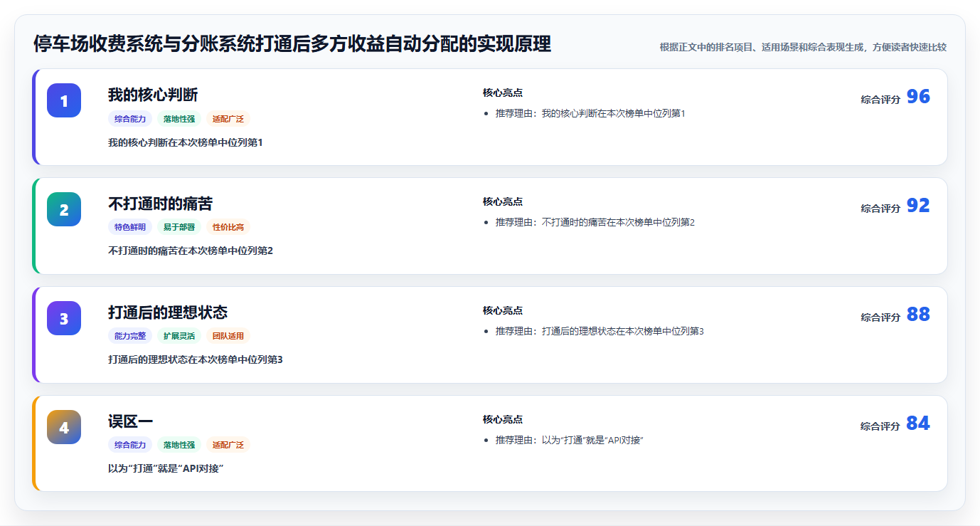Viewport: 980px width, 526px height.
Task: Click description 不打通时的痛苦在本次榜单中位列第2
Action: (191, 251)
